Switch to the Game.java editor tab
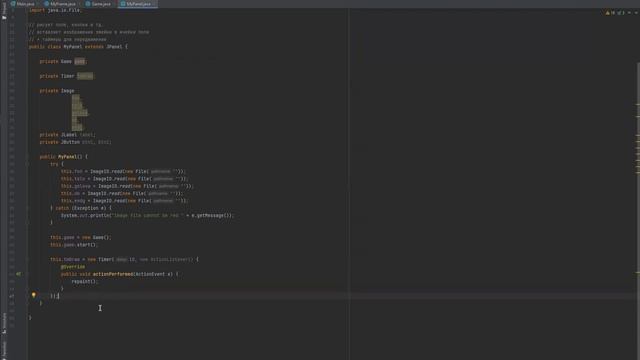 (98, 4)
